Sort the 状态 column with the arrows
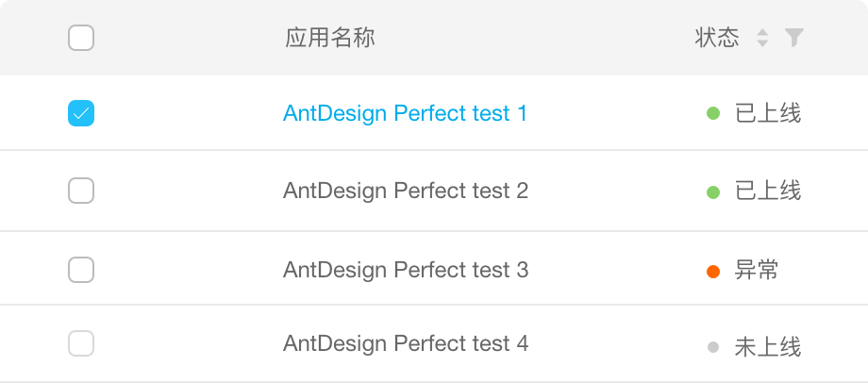868x383 pixels. 762,38
